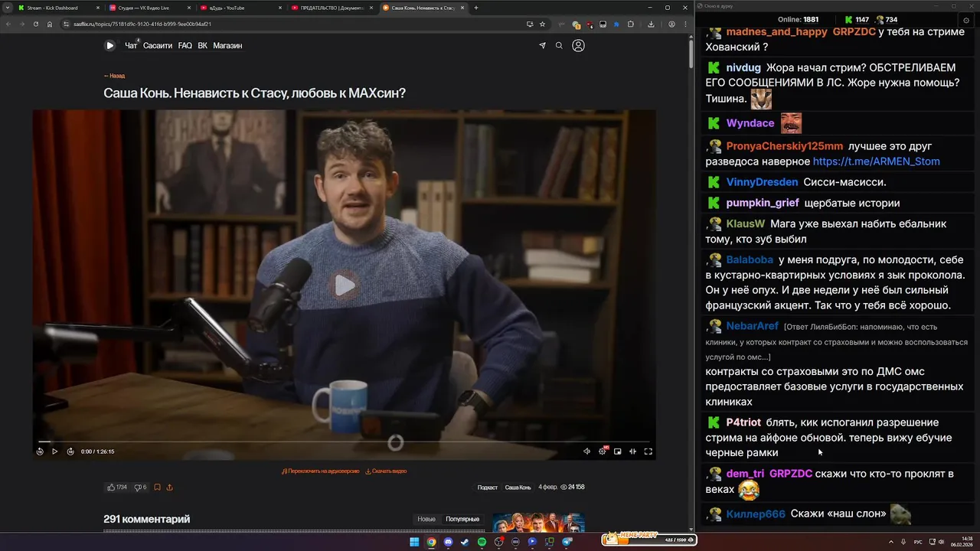Image resolution: width=980 pixels, height=551 pixels.
Task: Switch to ПРЕДАТЕЛЬСТВО browser tab
Action: [x=332, y=8]
